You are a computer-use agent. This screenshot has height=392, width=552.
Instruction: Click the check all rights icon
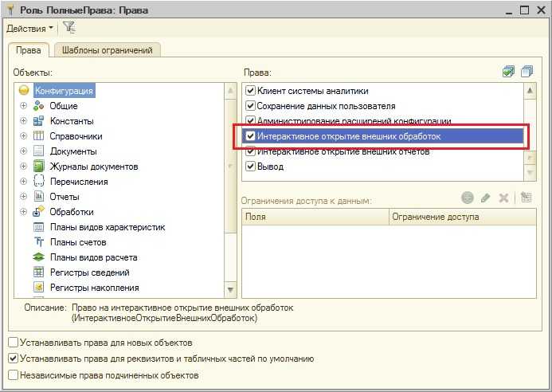point(508,72)
